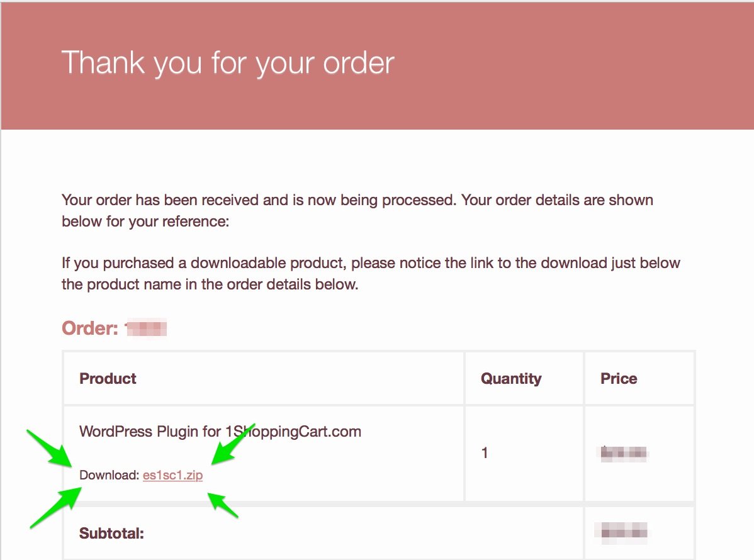The image size is (754, 560).
Task: Click the 'Thank you for your order' heading
Action: [x=228, y=63]
